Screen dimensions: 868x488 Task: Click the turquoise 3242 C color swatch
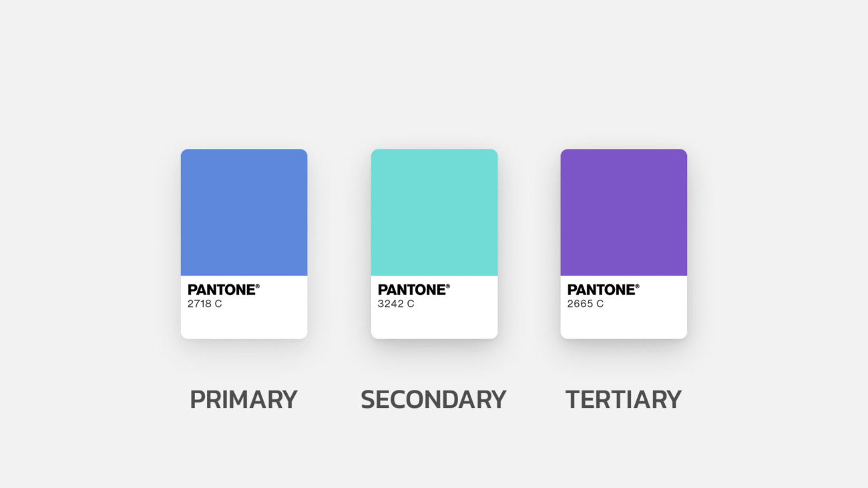click(x=434, y=212)
